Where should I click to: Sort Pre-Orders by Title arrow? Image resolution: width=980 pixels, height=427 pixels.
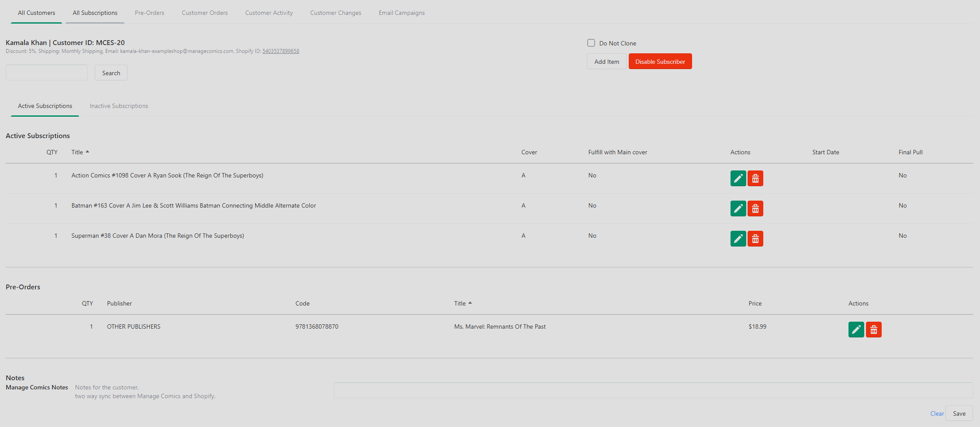[470, 303]
